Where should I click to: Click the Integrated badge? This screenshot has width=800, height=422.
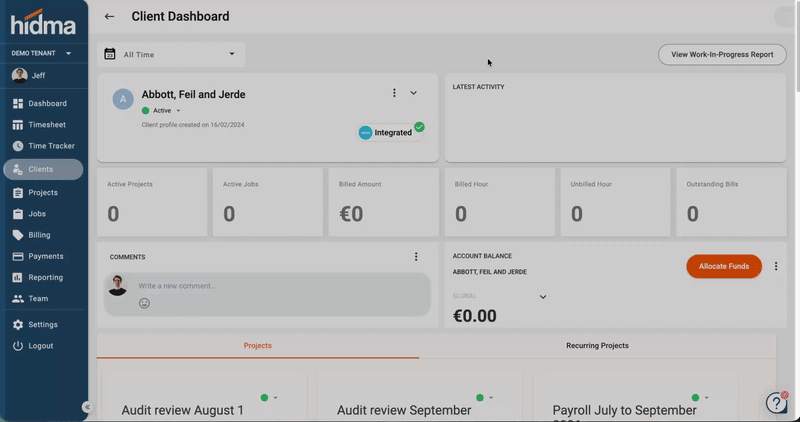[x=390, y=133]
